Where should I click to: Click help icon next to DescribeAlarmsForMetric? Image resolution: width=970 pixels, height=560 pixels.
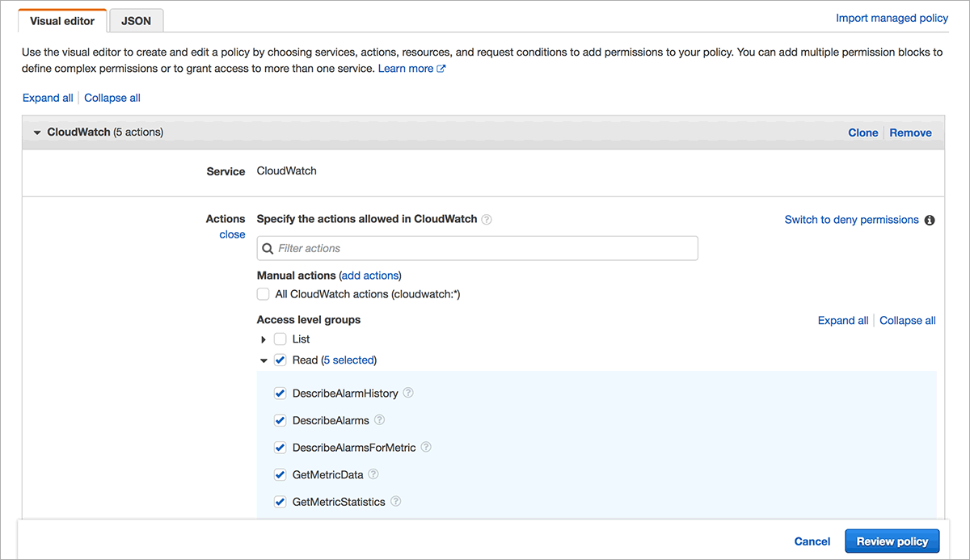point(426,447)
